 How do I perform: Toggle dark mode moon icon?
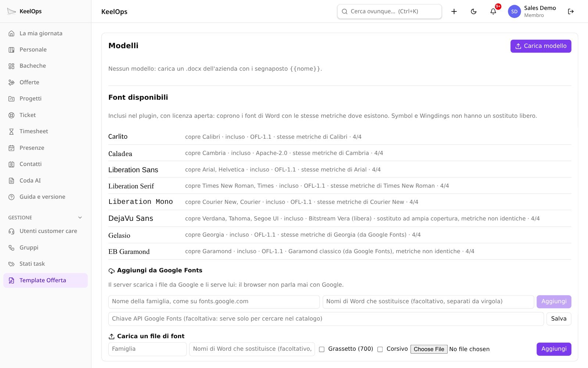[474, 11]
